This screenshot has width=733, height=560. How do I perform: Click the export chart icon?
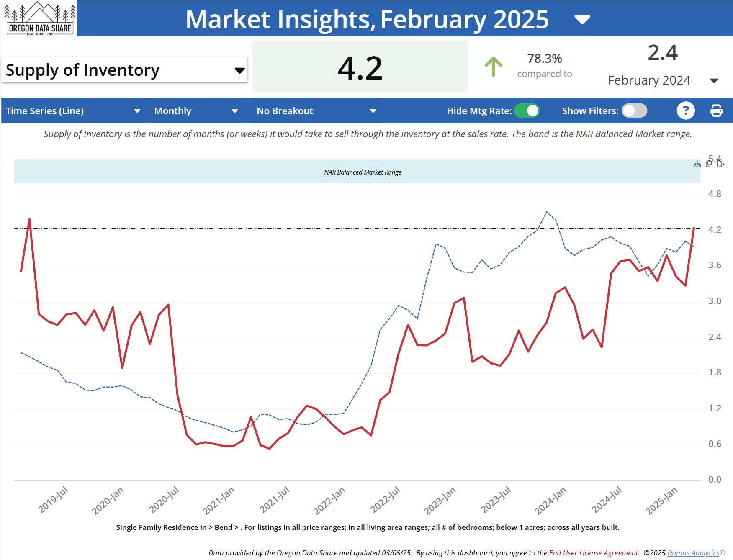[x=720, y=164]
